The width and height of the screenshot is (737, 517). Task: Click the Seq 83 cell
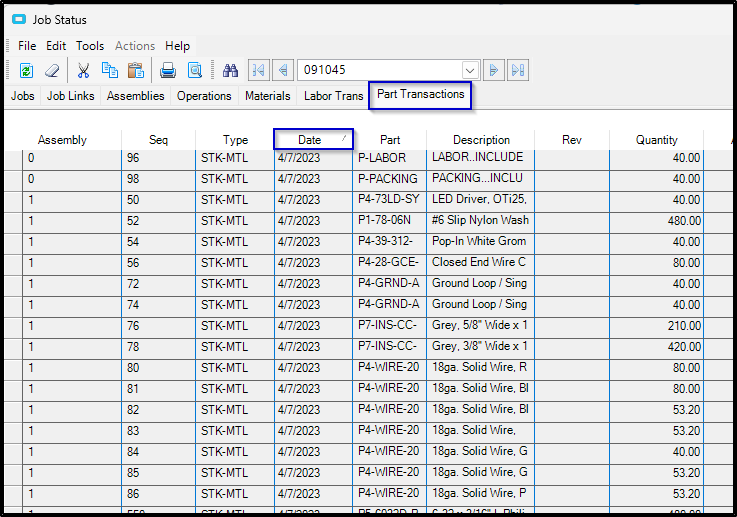(158, 431)
